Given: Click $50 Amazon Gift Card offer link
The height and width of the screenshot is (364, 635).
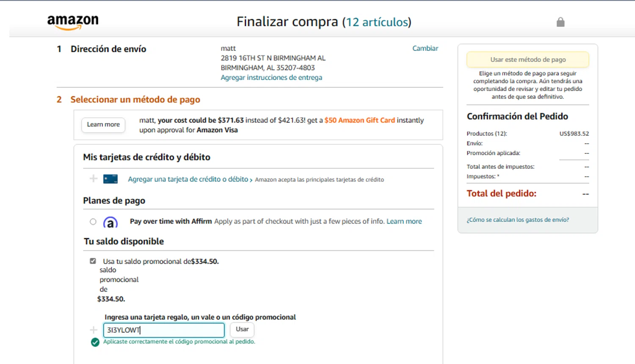Looking at the screenshot, I should (359, 120).
